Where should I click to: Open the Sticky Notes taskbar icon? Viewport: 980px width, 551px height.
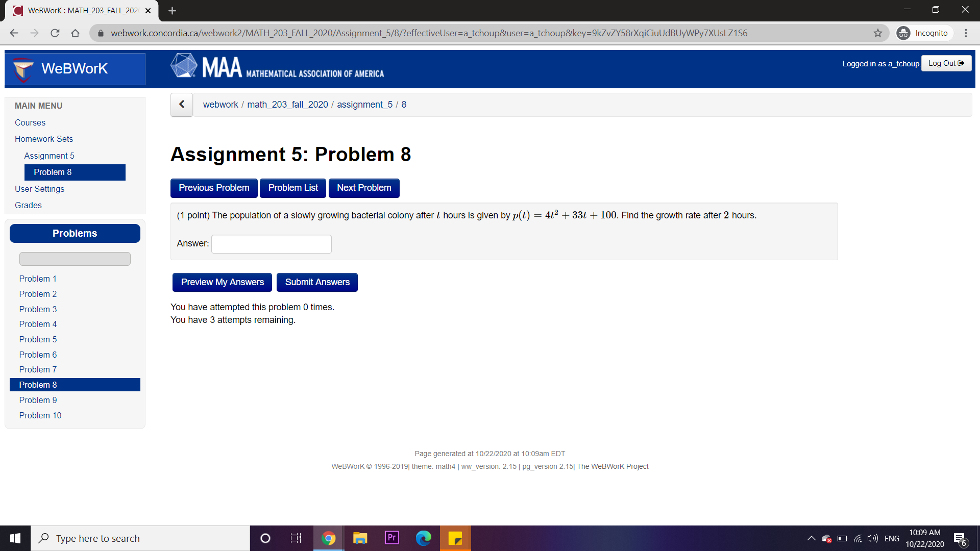(455, 538)
